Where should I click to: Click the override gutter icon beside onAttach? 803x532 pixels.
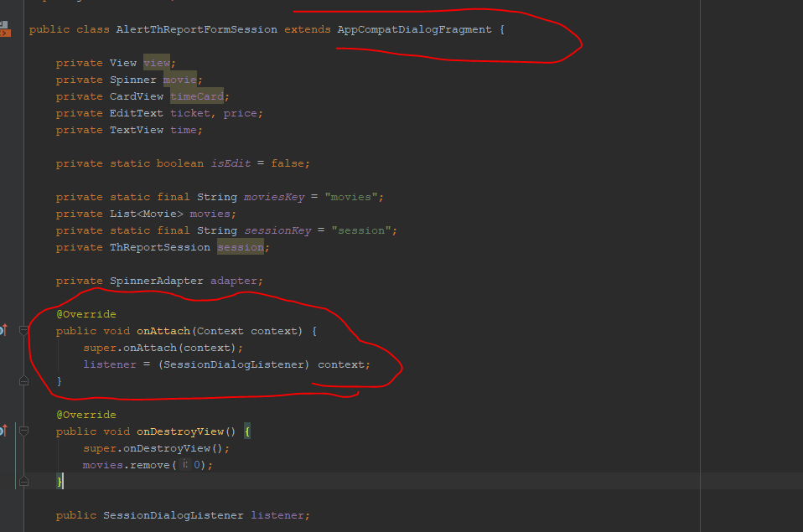tap(3, 330)
